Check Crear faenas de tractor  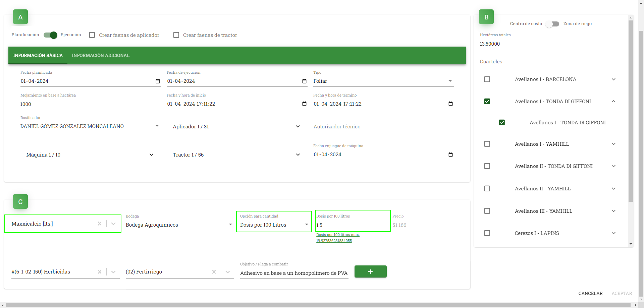click(176, 35)
